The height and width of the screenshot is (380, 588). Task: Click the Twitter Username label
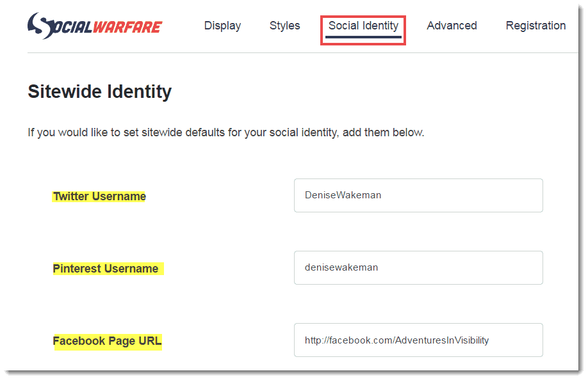coord(99,196)
